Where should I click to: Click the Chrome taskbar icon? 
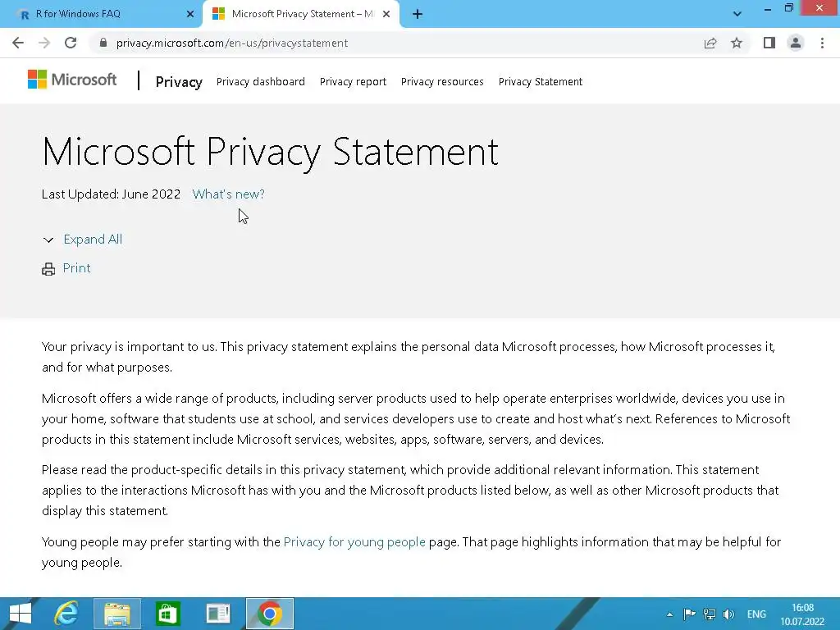[269, 614]
